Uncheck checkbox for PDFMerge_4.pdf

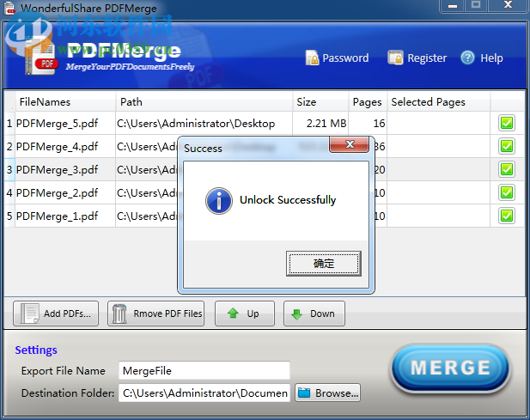(506, 146)
